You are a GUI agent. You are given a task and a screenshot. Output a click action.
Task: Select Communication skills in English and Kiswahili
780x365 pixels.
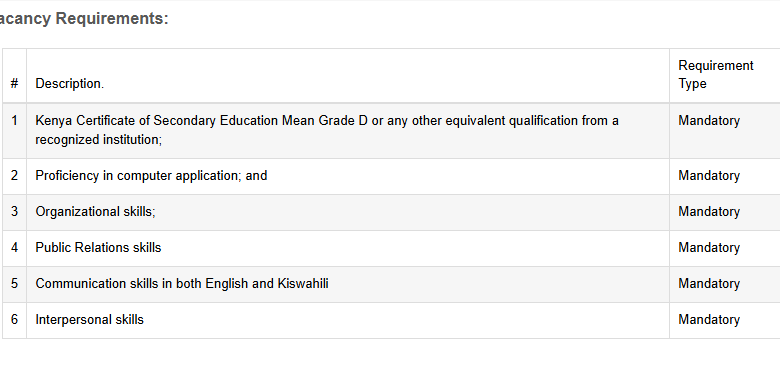(182, 283)
